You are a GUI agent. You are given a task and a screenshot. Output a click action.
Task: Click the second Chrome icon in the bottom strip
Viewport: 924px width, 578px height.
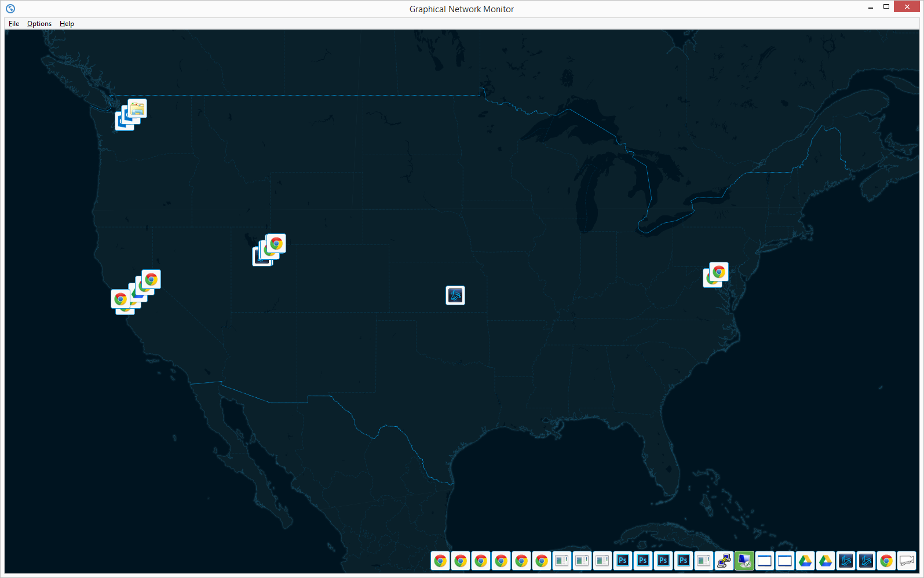pos(461,561)
